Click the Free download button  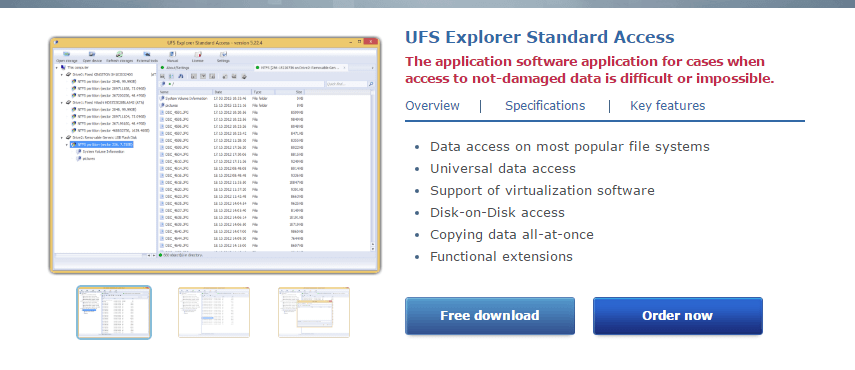pyautogui.click(x=490, y=316)
